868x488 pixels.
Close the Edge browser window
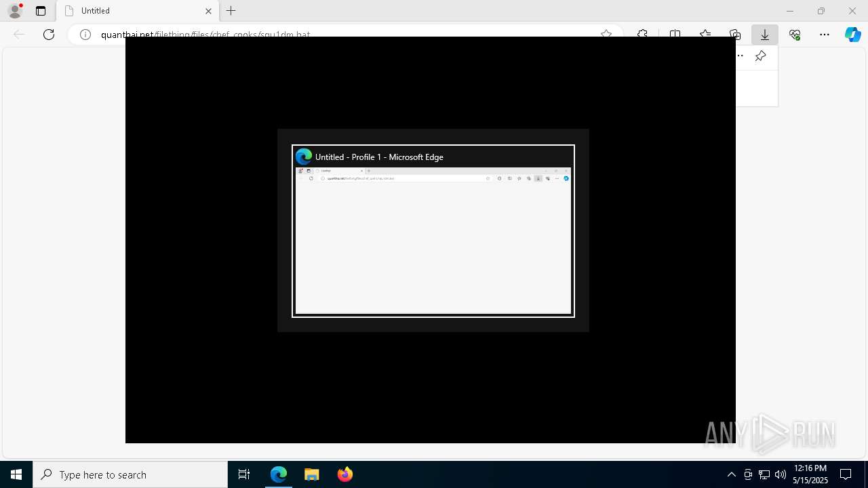[852, 11]
